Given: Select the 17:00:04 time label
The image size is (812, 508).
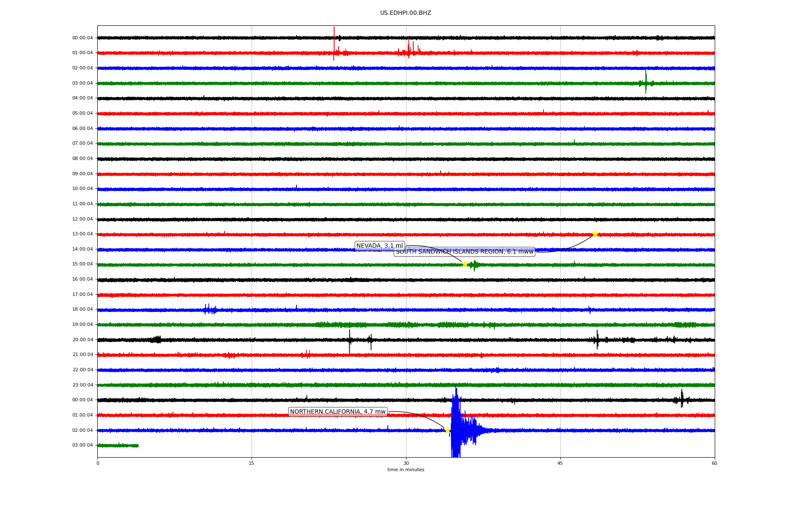Looking at the screenshot, I should point(82,295).
